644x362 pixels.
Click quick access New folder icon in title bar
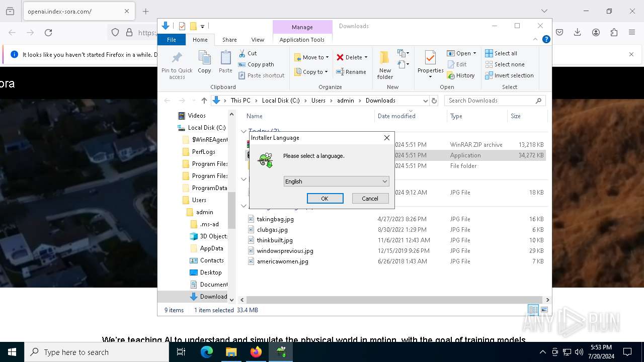click(x=193, y=26)
